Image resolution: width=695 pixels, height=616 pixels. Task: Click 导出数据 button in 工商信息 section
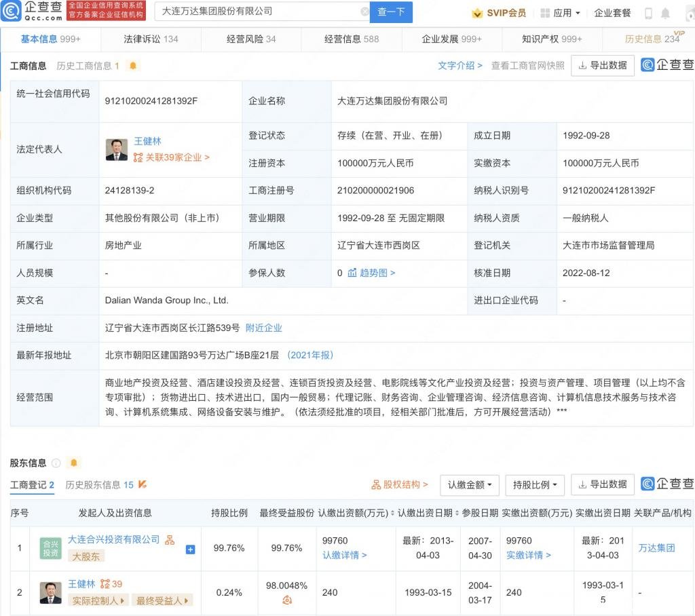click(x=603, y=66)
